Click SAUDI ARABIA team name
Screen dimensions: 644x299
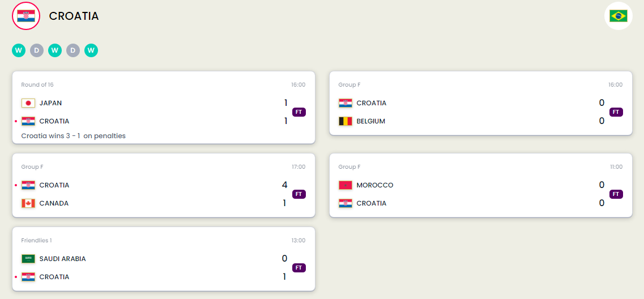pos(62,259)
